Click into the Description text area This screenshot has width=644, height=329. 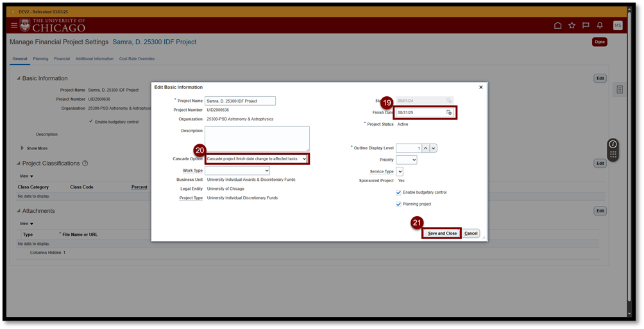click(257, 139)
